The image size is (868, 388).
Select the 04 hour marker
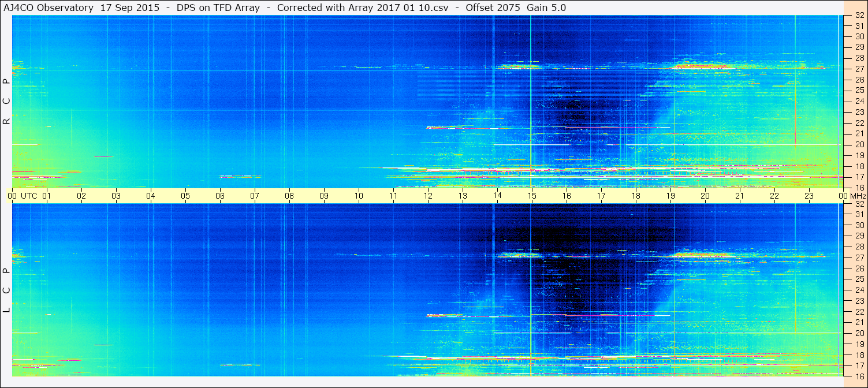[151, 196]
